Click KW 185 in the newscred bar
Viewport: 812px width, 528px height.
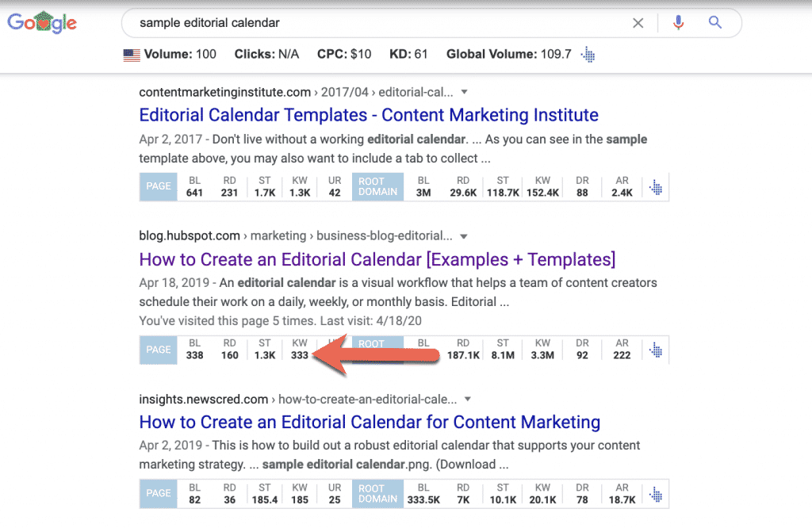[x=300, y=494]
